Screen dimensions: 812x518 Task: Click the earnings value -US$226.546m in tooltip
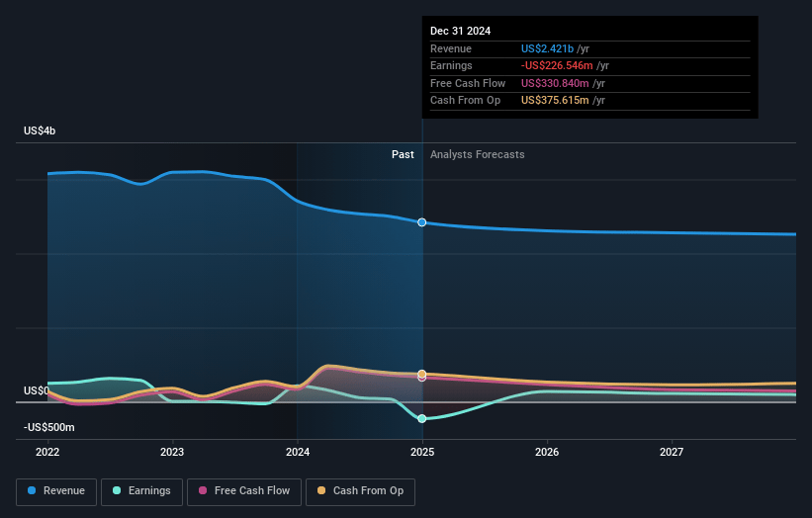coord(557,65)
